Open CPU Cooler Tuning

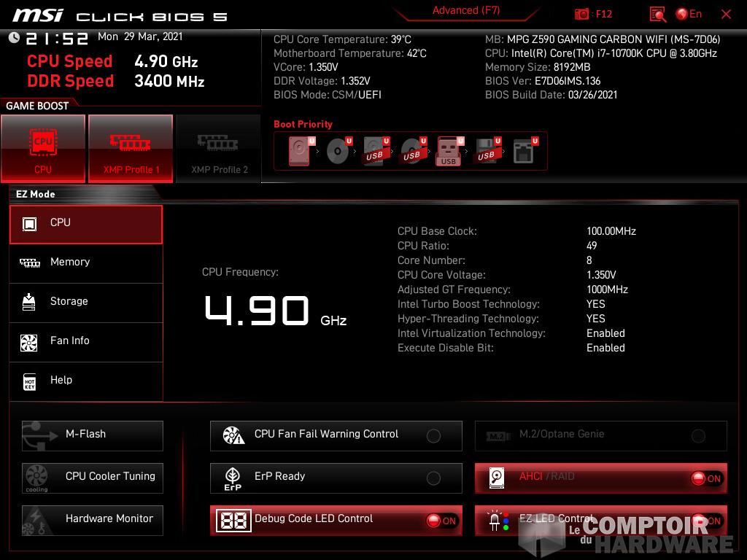pyautogui.click(x=93, y=478)
